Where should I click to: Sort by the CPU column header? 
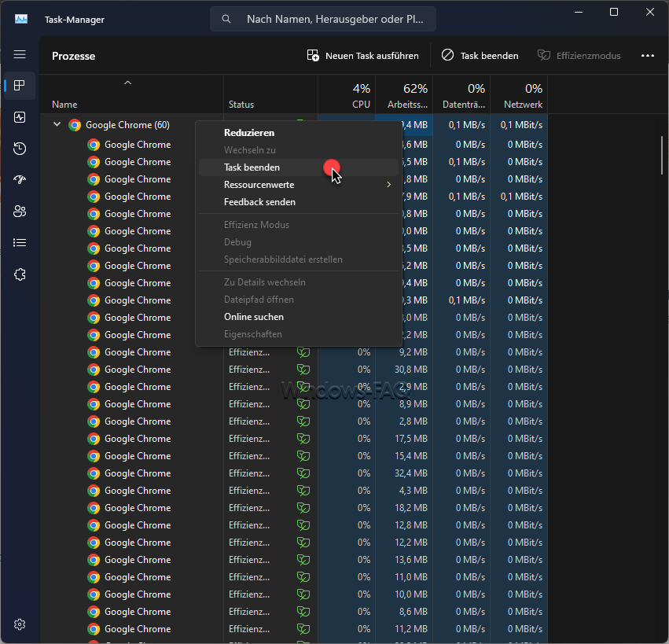tap(347, 94)
